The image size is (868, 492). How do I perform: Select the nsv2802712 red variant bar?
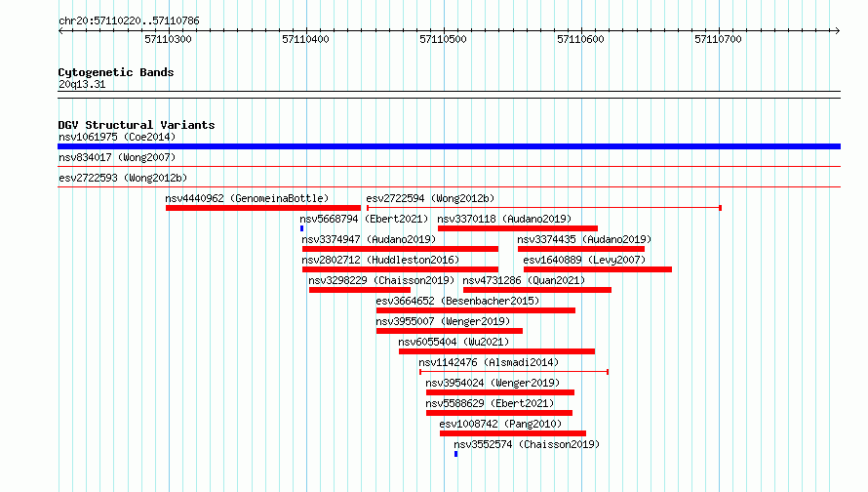coord(400,269)
